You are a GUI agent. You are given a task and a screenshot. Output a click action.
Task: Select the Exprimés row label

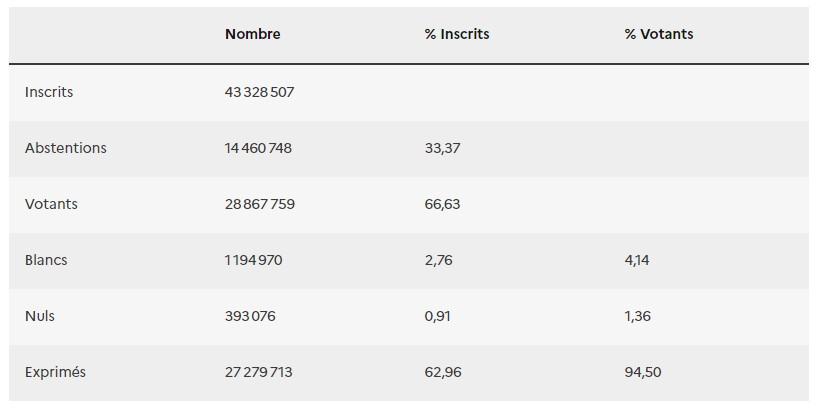(x=55, y=372)
